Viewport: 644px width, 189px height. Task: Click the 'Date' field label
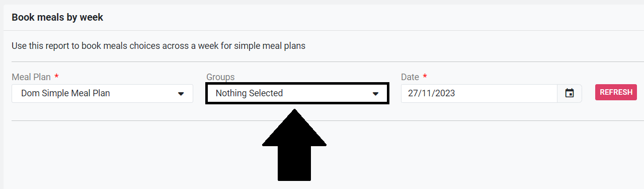coord(410,77)
